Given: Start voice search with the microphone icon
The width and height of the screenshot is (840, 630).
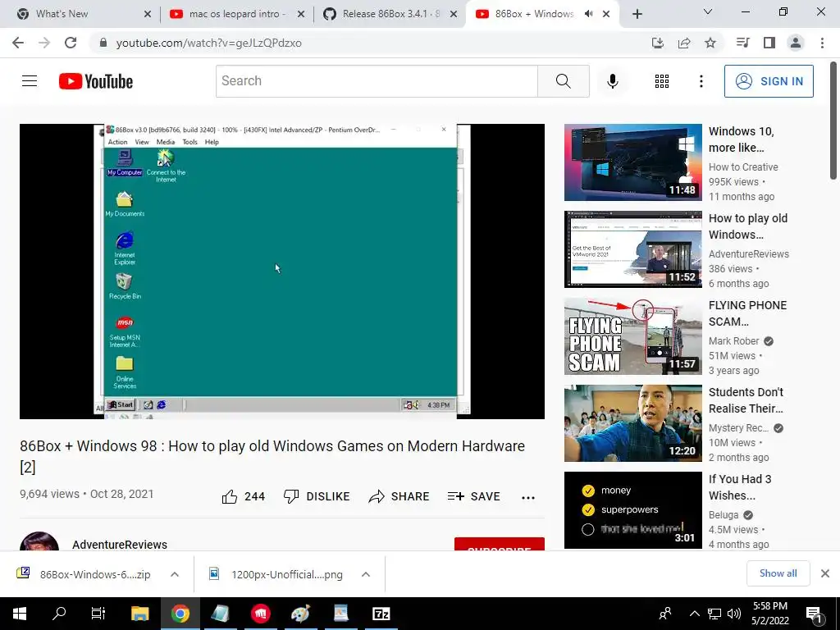Looking at the screenshot, I should [x=612, y=81].
